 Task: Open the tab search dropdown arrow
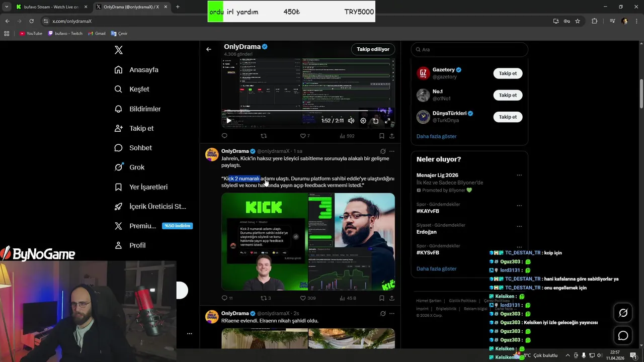tap(7, 7)
